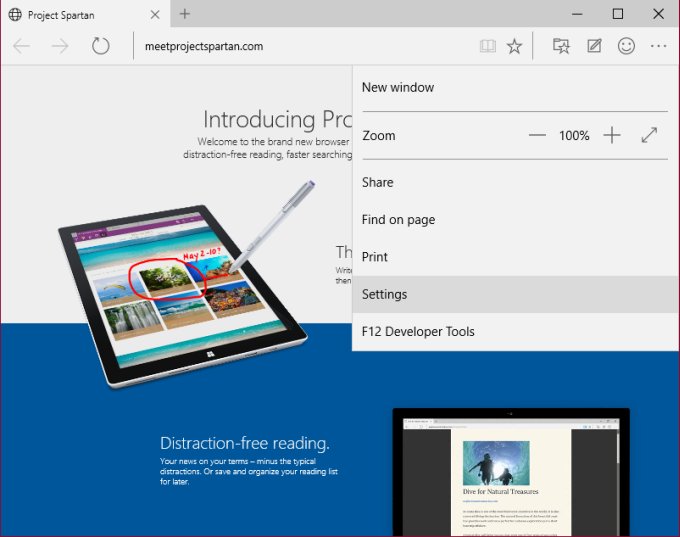Select the Project Spartan tab
The image size is (680, 537).
[x=85, y=14]
